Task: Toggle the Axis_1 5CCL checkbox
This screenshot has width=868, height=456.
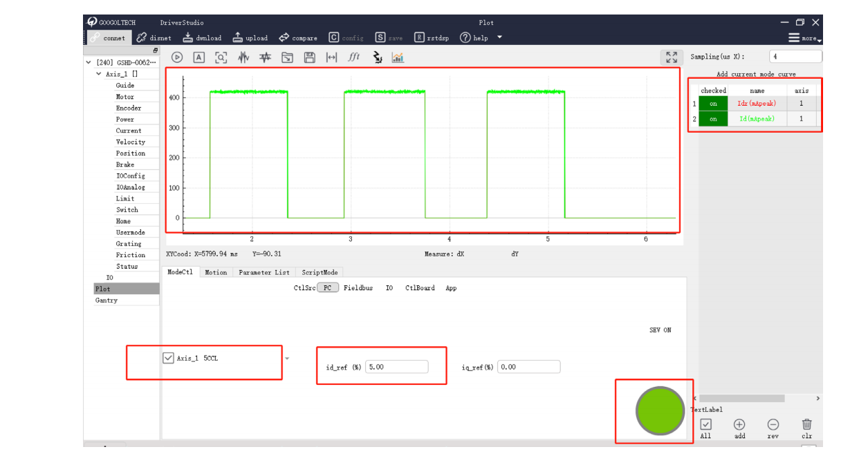Action: 168,358
